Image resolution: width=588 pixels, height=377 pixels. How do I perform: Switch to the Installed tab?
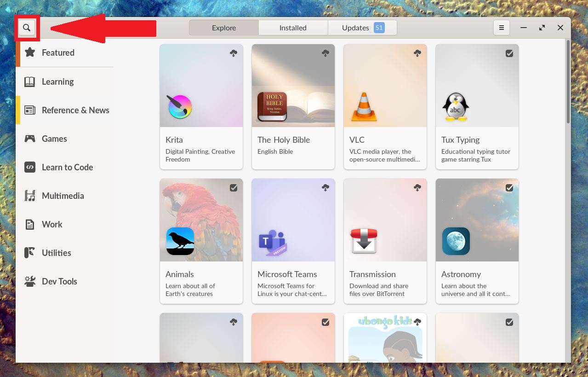tap(293, 28)
